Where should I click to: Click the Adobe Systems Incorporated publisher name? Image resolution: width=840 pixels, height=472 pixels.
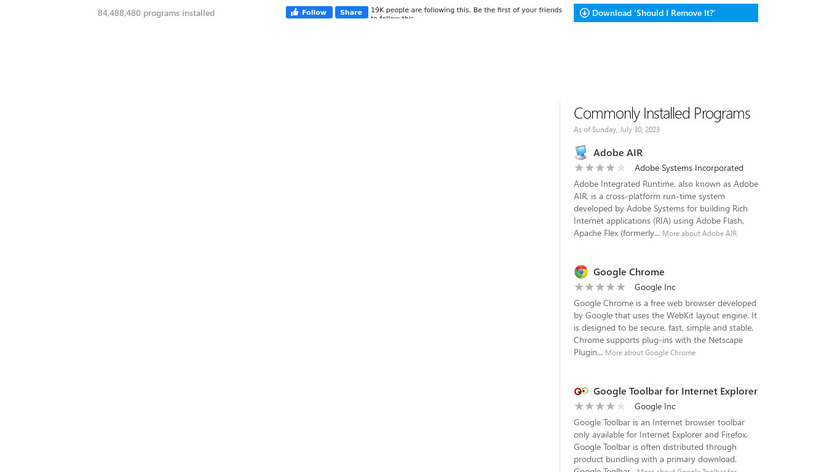[689, 168]
